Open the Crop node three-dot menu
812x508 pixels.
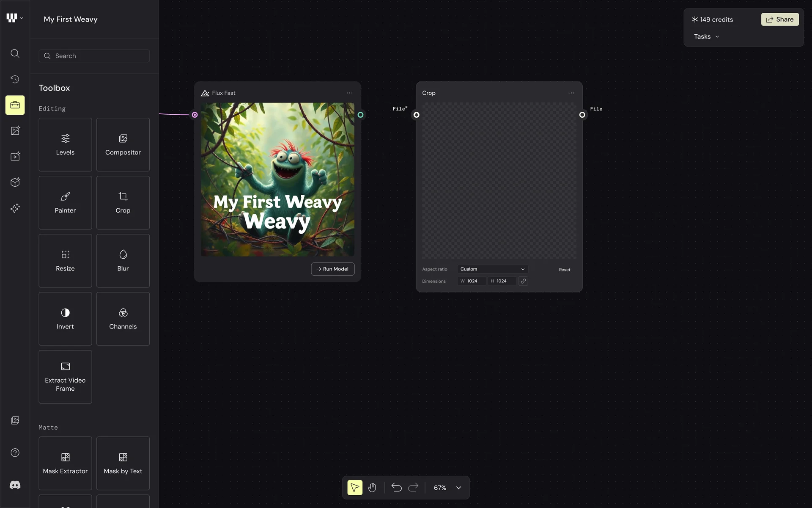pos(571,93)
